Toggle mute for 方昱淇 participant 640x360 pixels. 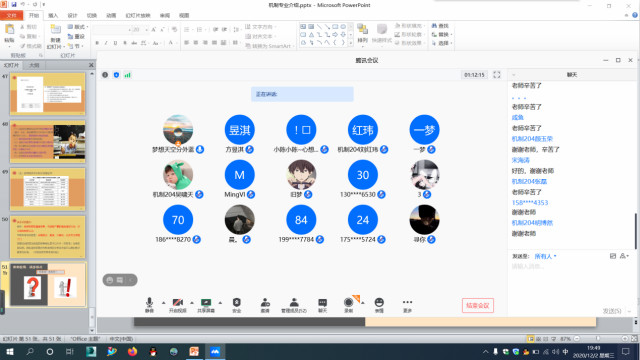[x=250, y=149]
